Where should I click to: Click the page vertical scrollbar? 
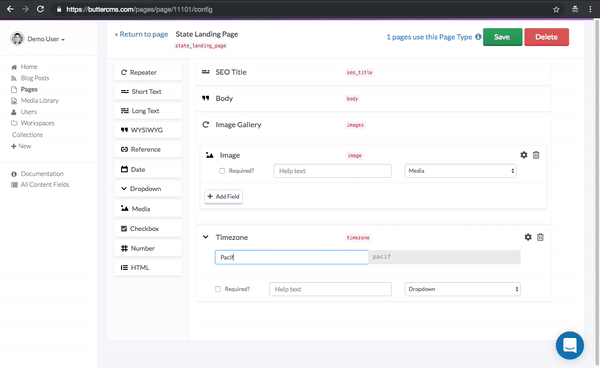pyautogui.click(x=596, y=191)
